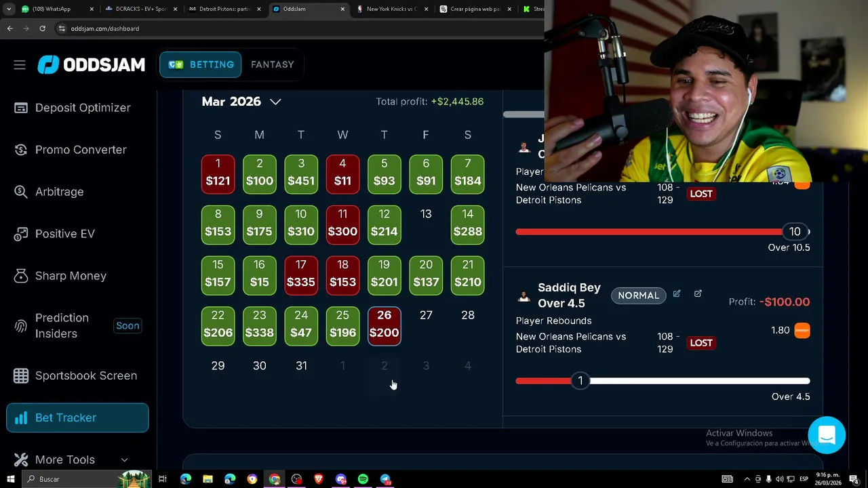
Task: Click the Deposit Optimizer icon
Action: [x=21, y=108]
